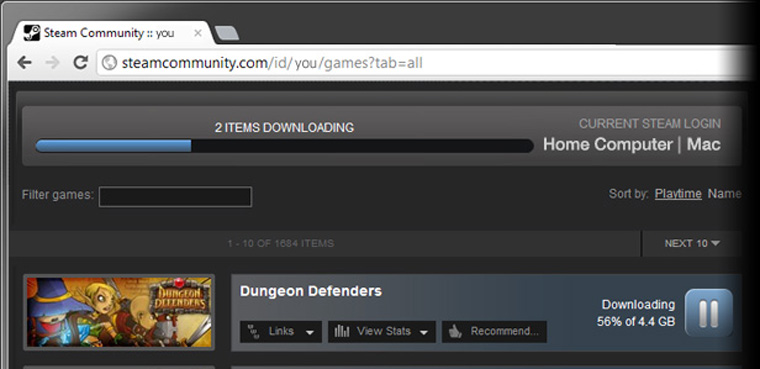Click the globe site info icon
Image resolution: width=760 pixels, height=369 pixels.
coord(110,63)
